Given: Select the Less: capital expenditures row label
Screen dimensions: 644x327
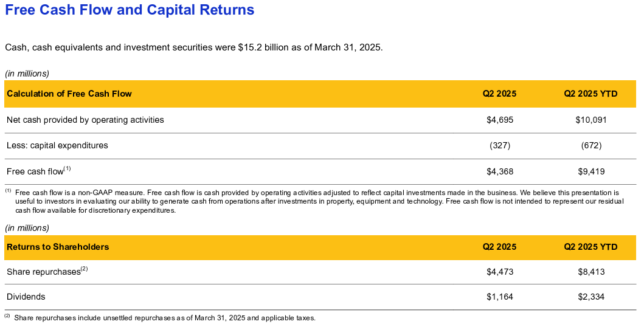Looking at the screenshot, I should [57, 145].
